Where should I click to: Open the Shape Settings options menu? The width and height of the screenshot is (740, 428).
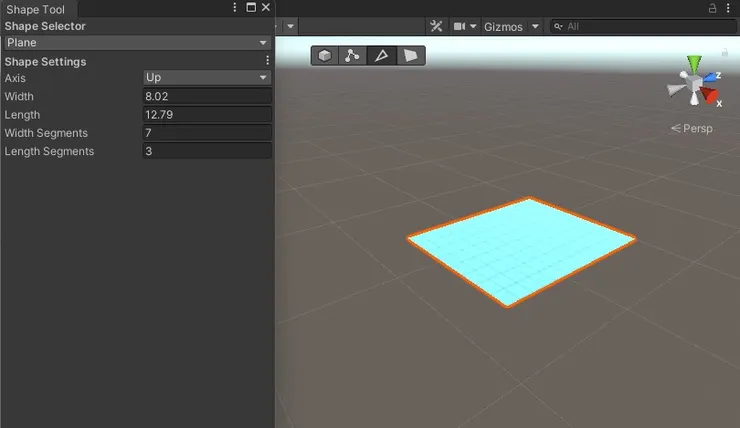(268, 60)
